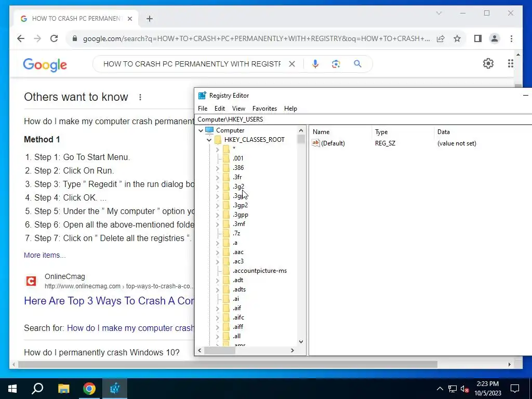Expand the .aac key
Screen dimensions: 532x399
[218, 252]
